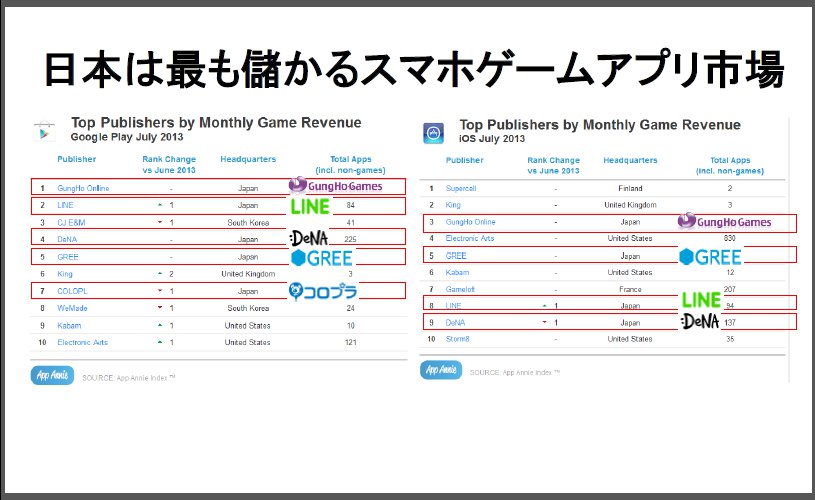Open the Storm8 publisher link
Viewport: 815px width, 500px height.
tap(457, 339)
